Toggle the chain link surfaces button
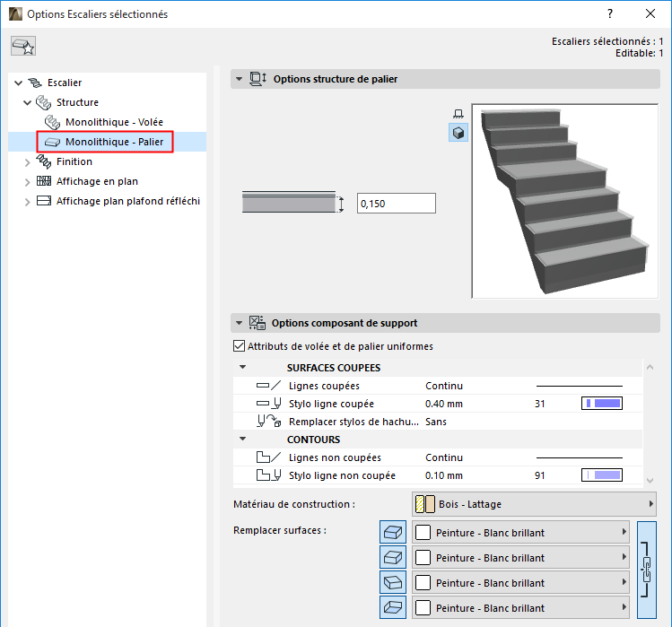672x627 pixels. pos(646,570)
